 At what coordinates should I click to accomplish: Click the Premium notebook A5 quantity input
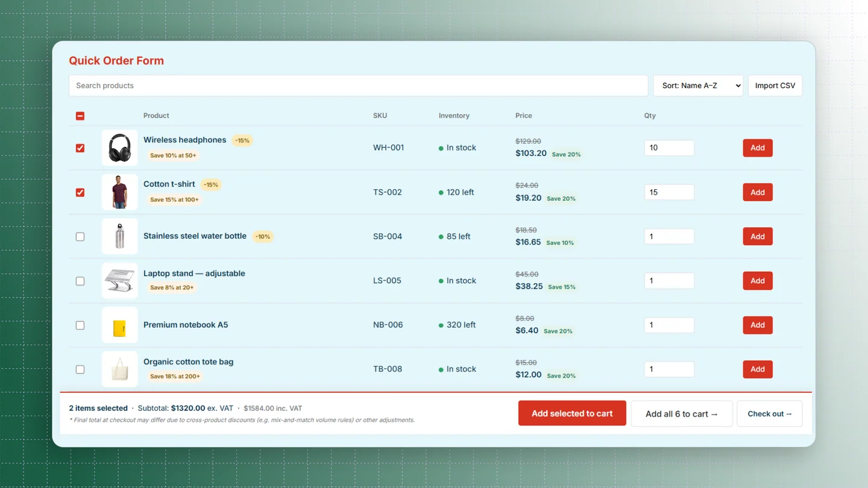669,325
